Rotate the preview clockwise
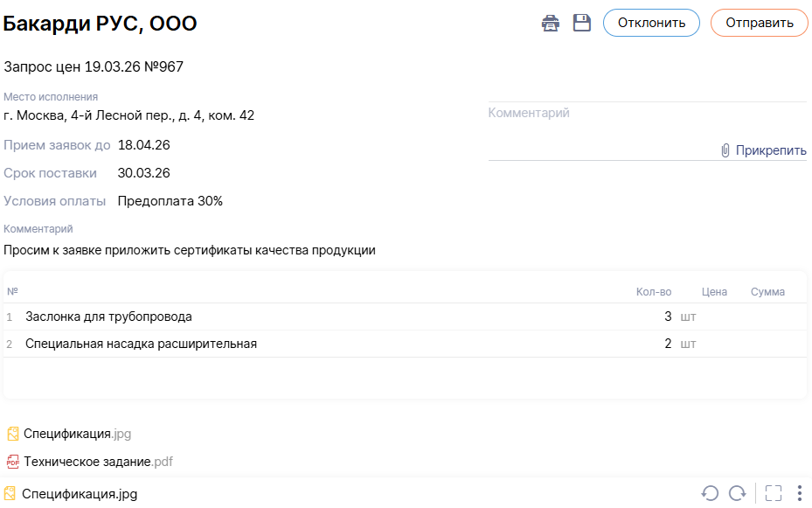Image resolution: width=812 pixels, height=508 pixels. point(738,494)
